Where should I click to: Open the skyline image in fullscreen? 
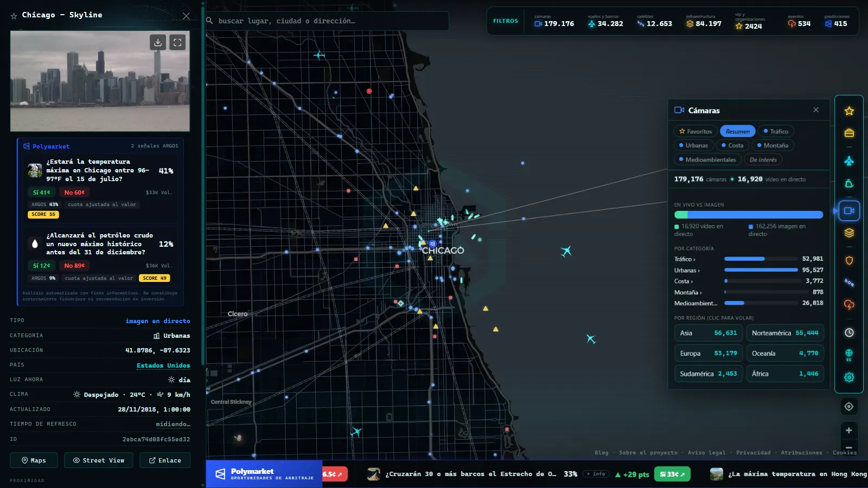click(177, 42)
